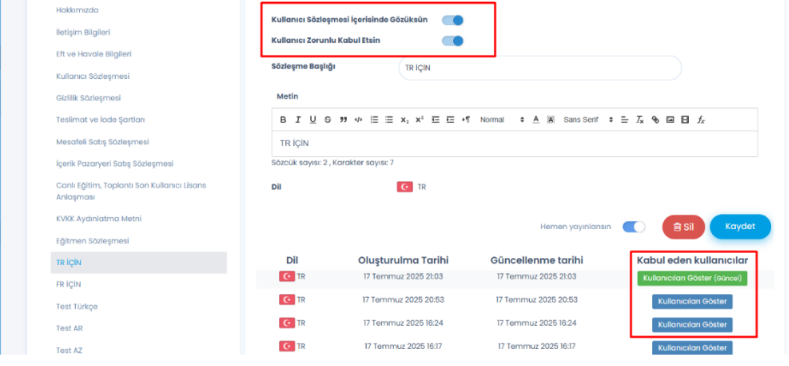Screen dimensions: 789x366
Task: Toggle Kullanıcı Sözleşmesi İçerisinde Gözüksün switch
Action: tap(452, 20)
